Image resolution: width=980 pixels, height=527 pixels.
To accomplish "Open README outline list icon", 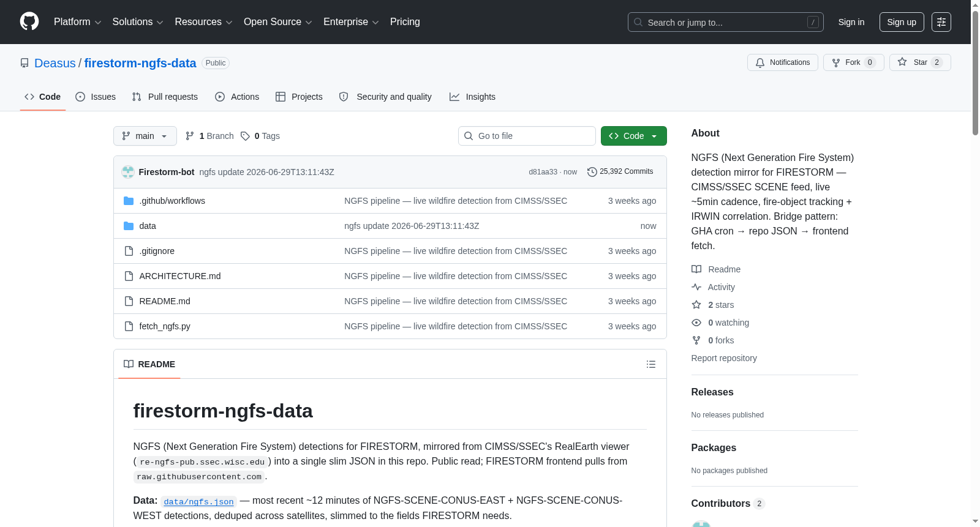I will (651, 364).
